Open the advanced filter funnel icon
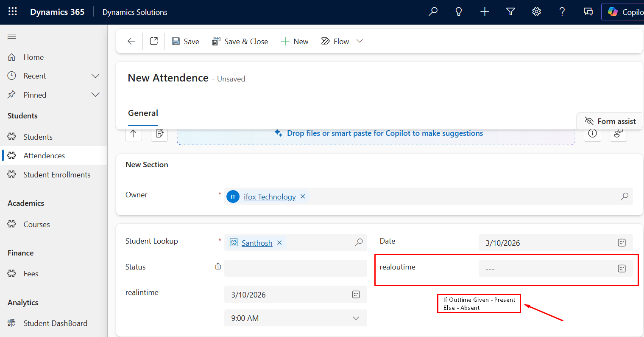 pos(510,12)
